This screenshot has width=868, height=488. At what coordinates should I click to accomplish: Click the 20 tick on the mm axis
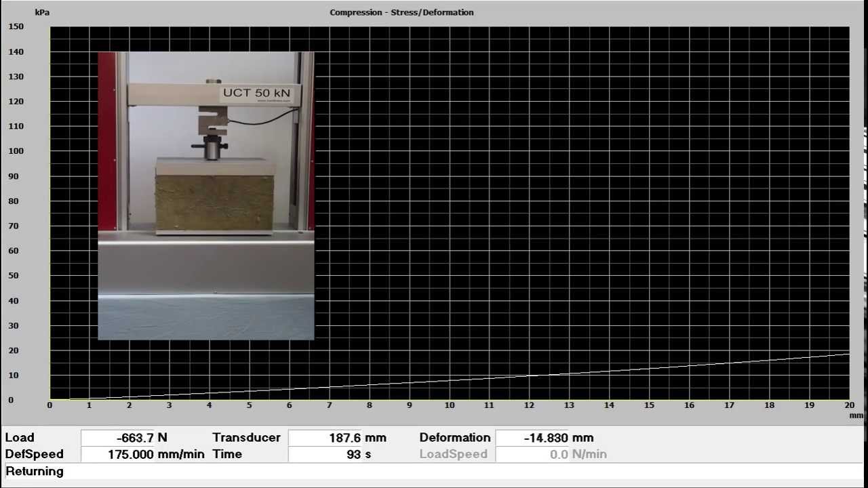click(849, 405)
